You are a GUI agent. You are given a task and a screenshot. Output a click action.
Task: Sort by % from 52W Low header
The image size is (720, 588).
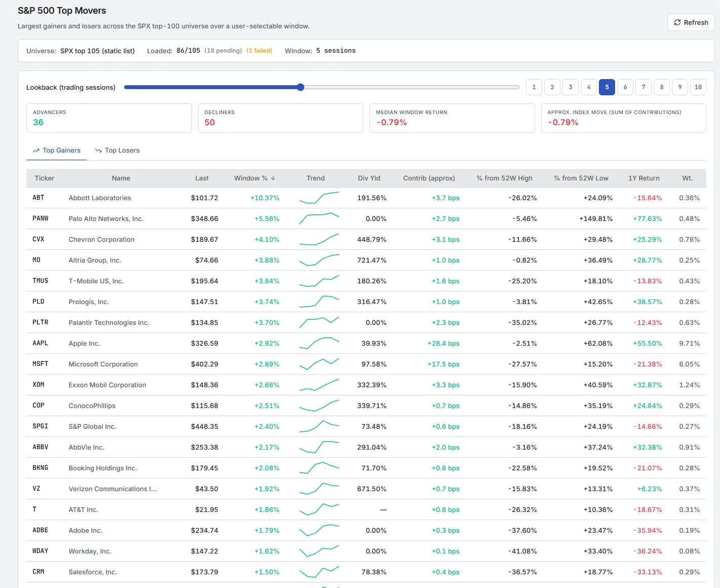581,178
